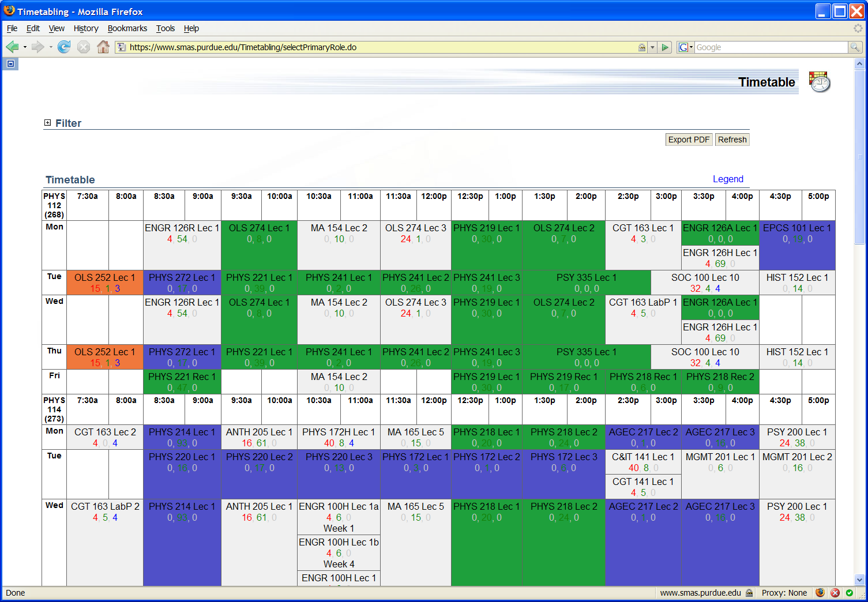Click the page scrollbar up arrow
868x602 pixels.
(859, 64)
